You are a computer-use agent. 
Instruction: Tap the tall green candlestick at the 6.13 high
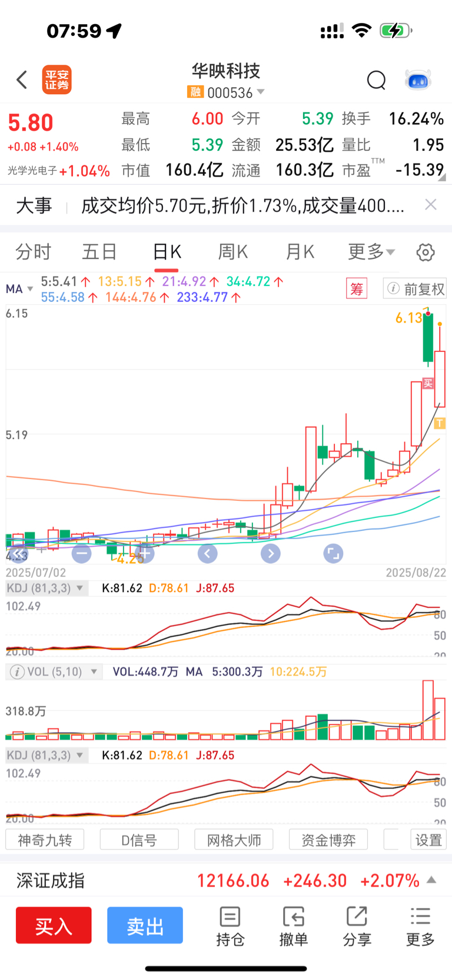coord(428,337)
